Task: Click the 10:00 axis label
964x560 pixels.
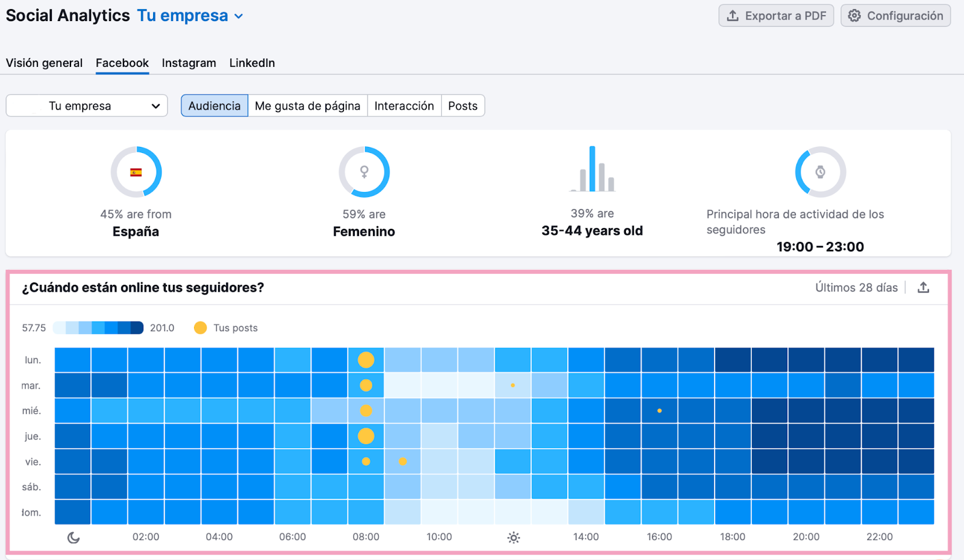Action: (x=439, y=537)
